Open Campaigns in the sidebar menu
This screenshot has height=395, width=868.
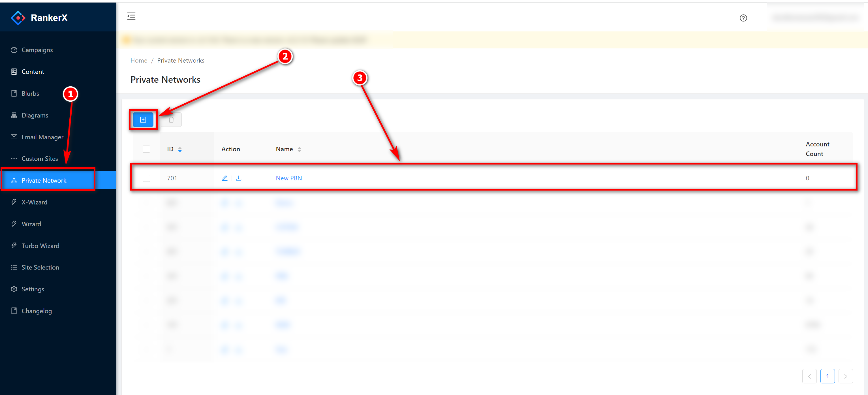(37, 50)
